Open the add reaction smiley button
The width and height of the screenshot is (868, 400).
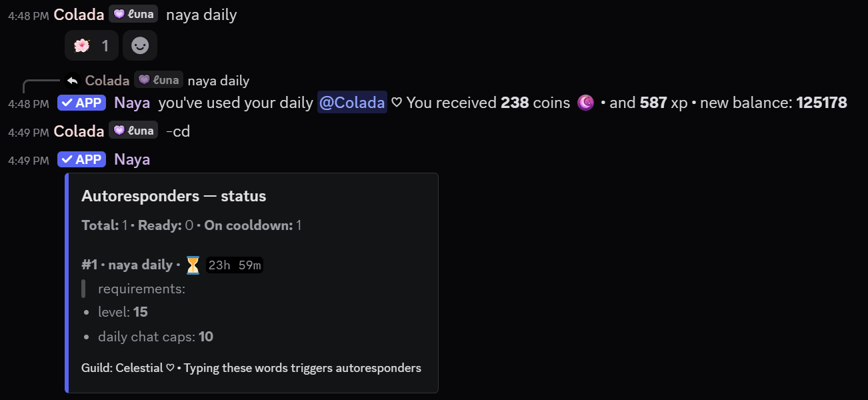click(x=140, y=45)
